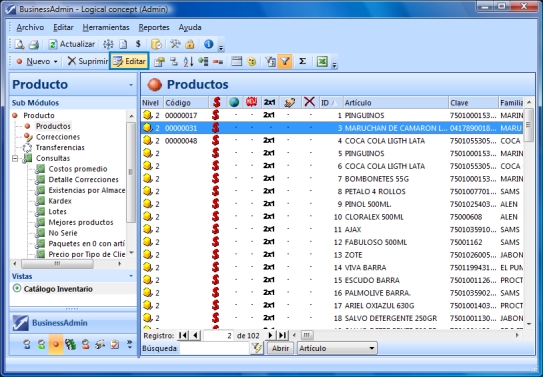This screenshot has height=377, width=543.
Task: Click the blue information icon
Action: click(208, 44)
